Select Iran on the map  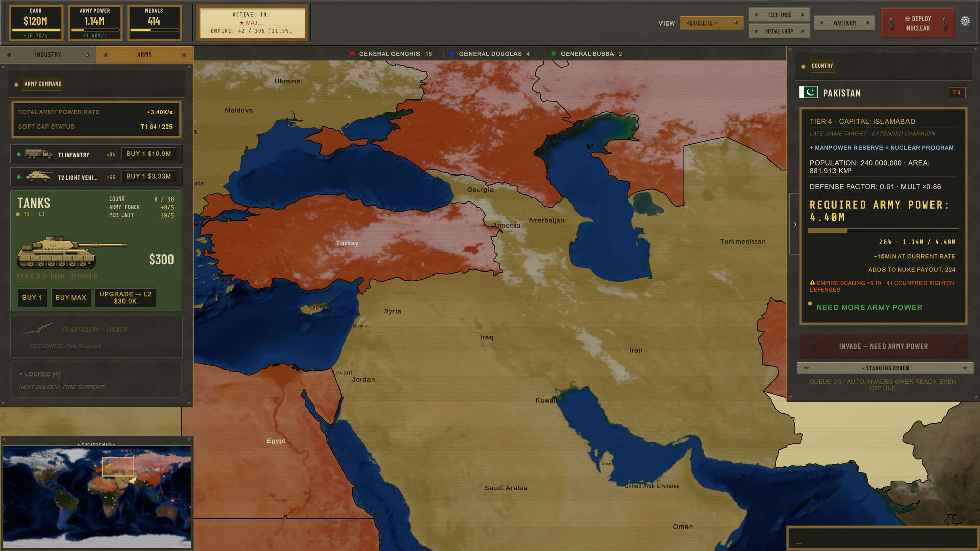pyautogui.click(x=635, y=350)
